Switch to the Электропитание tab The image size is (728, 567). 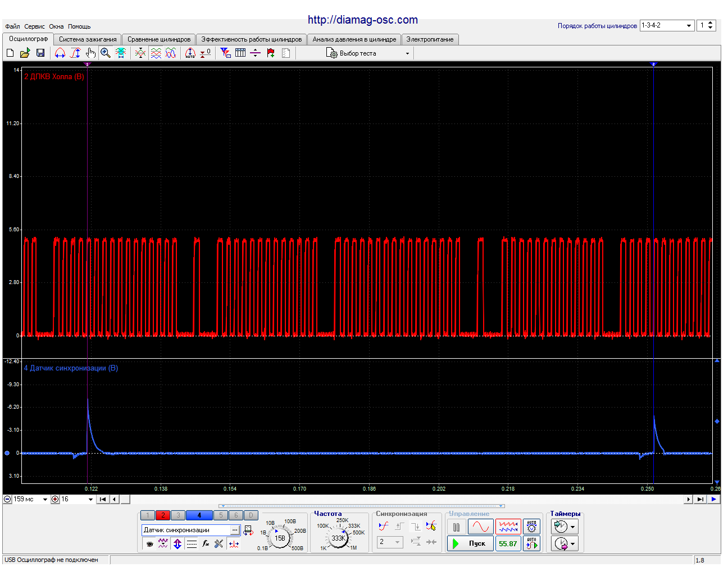pos(430,39)
